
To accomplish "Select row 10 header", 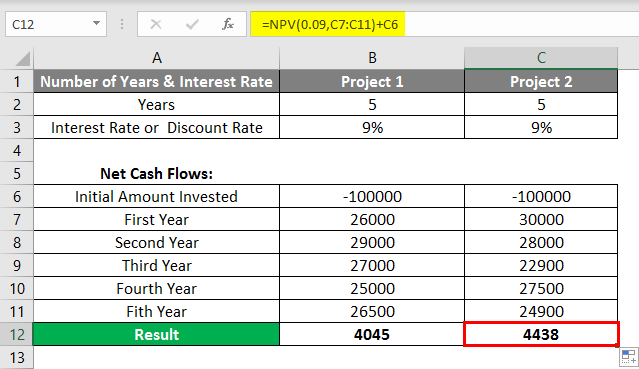I will click(x=17, y=289).
